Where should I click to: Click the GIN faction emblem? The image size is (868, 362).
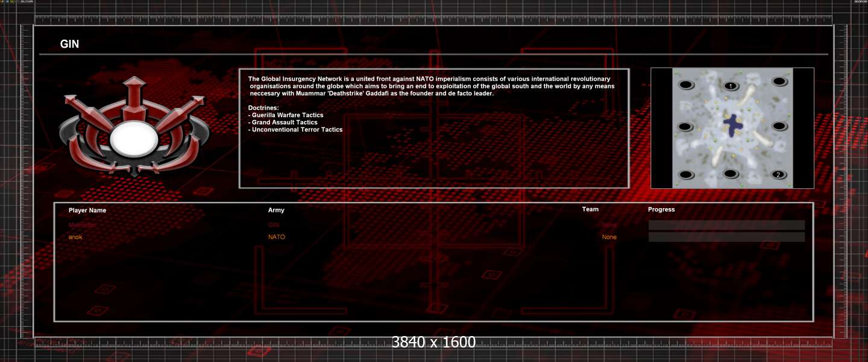(134, 126)
